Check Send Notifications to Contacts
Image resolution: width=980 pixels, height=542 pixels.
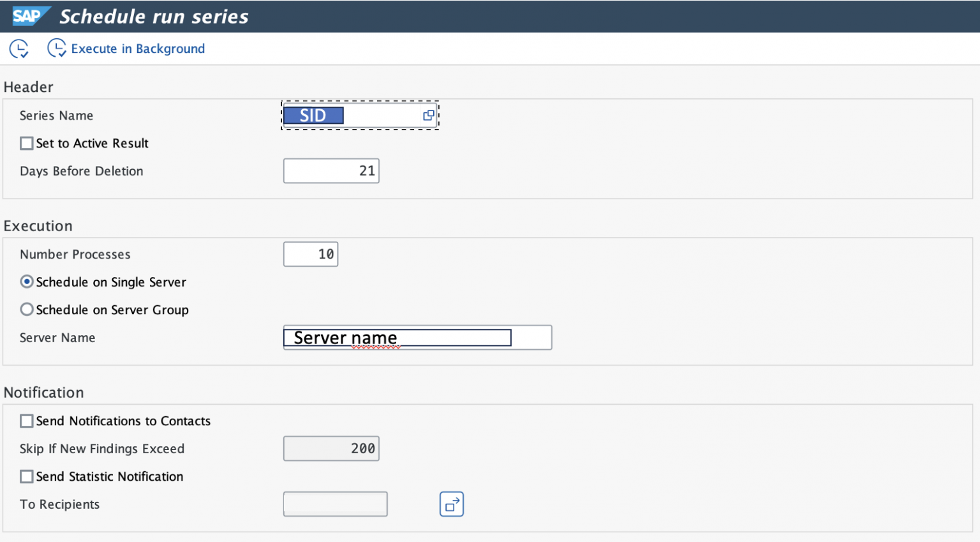[x=27, y=421]
